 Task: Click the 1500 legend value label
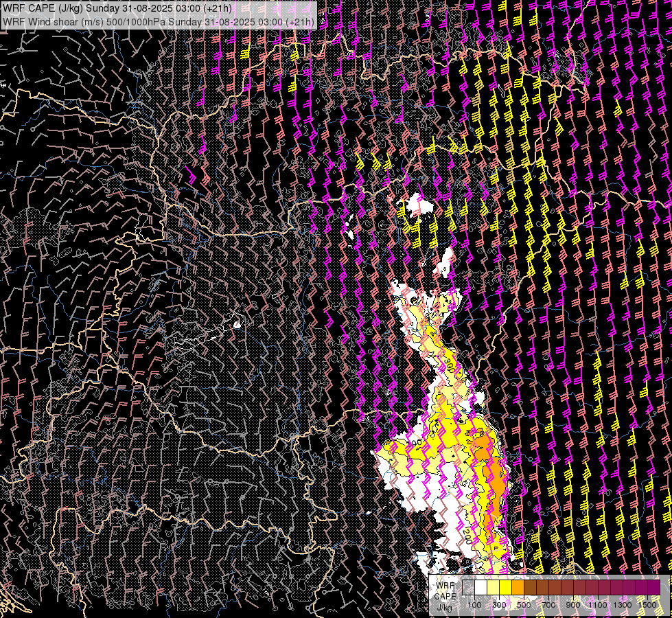point(647,605)
